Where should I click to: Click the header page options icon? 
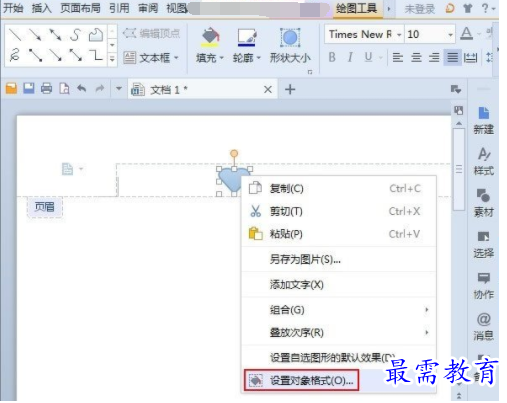pyautogui.click(x=67, y=169)
